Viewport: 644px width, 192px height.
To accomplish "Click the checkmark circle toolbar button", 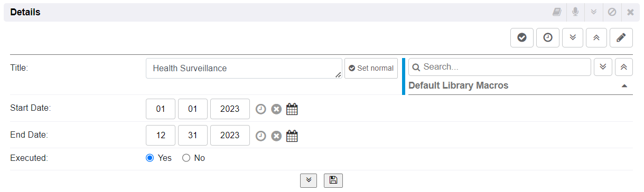I will (x=521, y=38).
